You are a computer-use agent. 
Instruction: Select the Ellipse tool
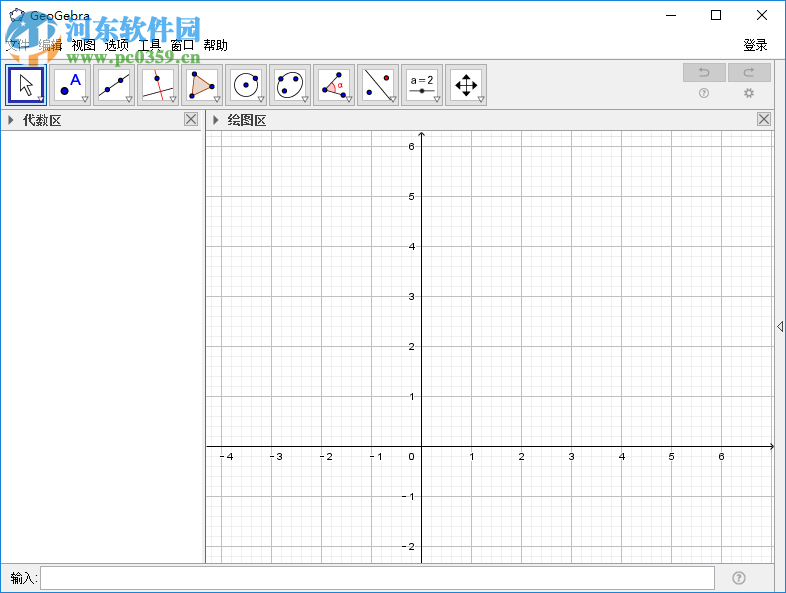point(290,85)
